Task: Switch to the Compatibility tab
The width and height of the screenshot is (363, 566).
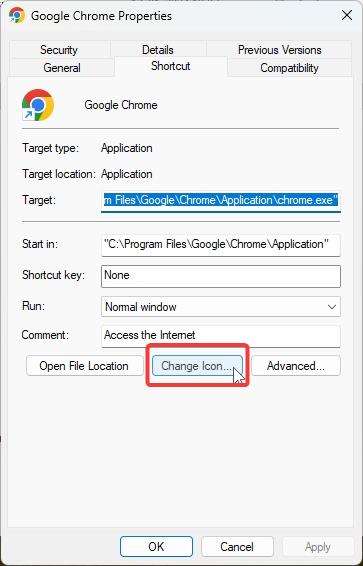Action: click(289, 68)
